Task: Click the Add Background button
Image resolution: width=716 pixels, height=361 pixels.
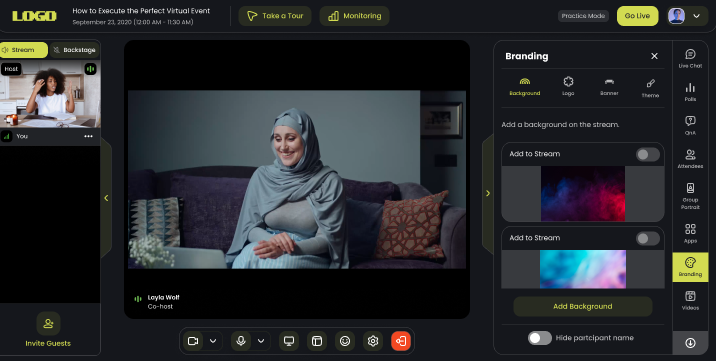Action: [x=583, y=307]
